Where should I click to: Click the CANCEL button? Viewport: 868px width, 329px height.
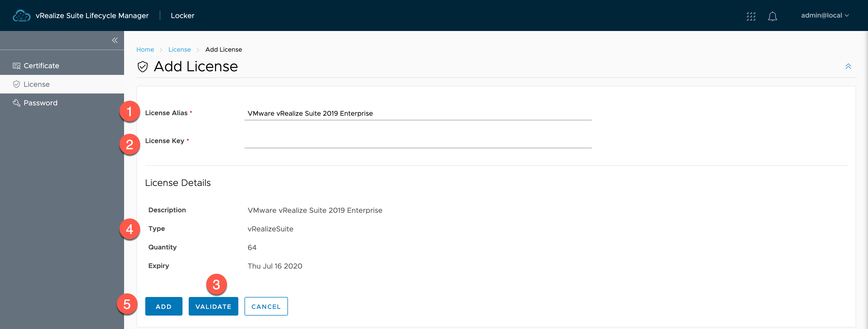(266, 306)
